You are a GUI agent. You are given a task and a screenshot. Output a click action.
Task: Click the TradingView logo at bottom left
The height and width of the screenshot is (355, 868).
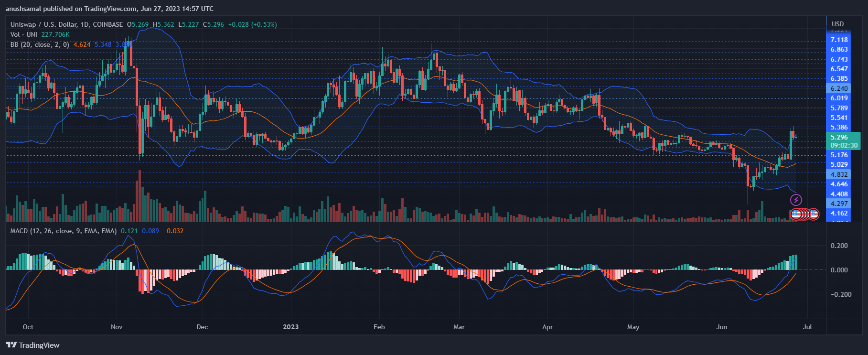click(x=33, y=345)
